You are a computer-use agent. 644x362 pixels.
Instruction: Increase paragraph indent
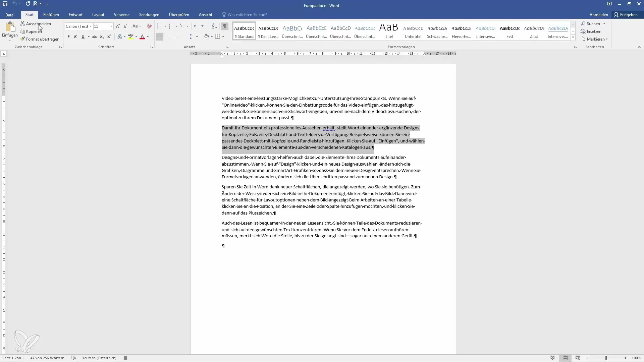204,26
